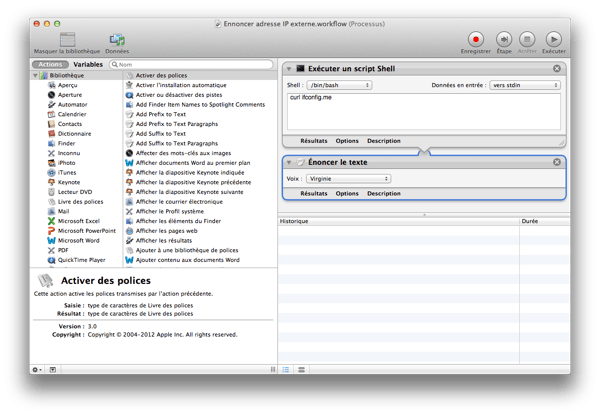
Task: Click Masquer la bibliothèque toolbar icon
Action: pos(67,40)
